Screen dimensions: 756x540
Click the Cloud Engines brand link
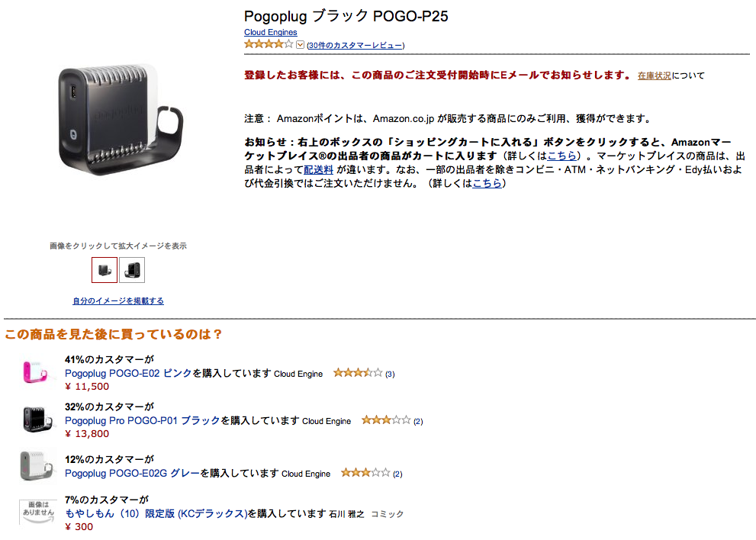click(x=271, y=32)
